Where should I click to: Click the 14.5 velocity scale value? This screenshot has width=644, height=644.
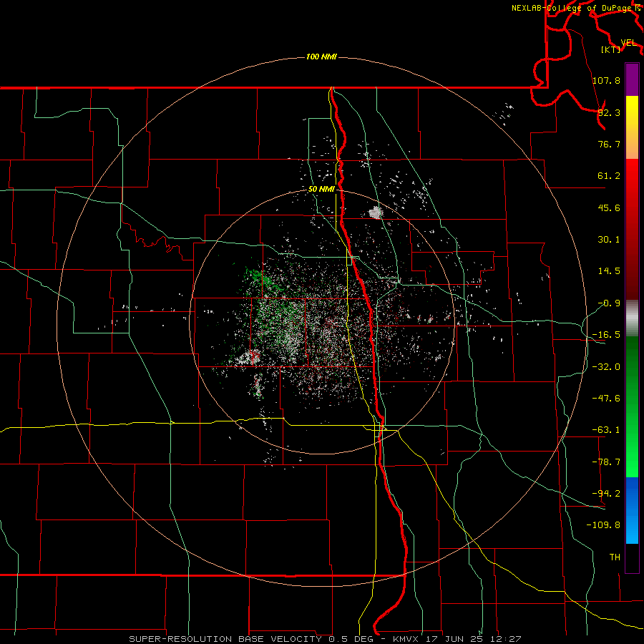click(x=609, y=271)
